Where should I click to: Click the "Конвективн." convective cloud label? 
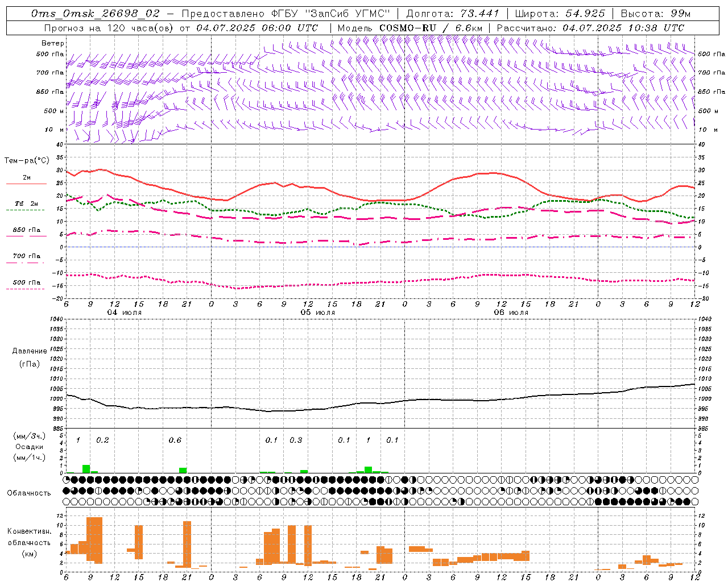(29, 531)
